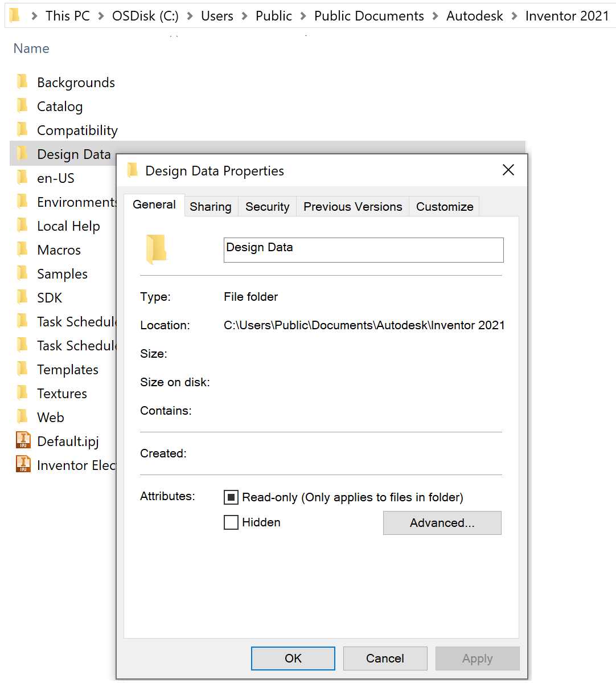Click the Macros folder icon
The width and height of the screenshot is (616, 683).
pos(22,250)
